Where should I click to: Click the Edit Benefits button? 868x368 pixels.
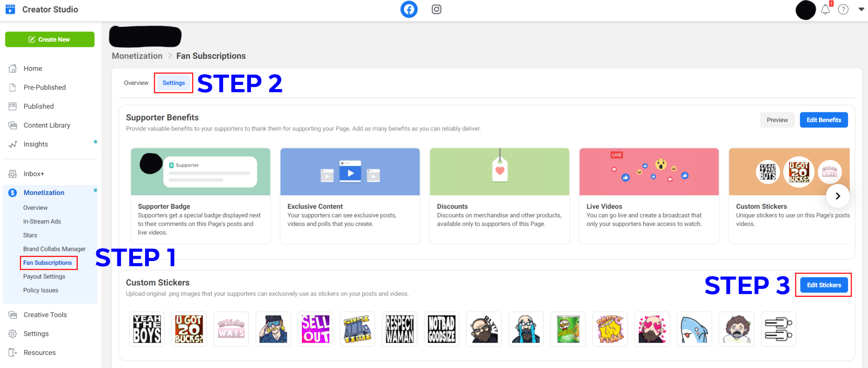824,120
